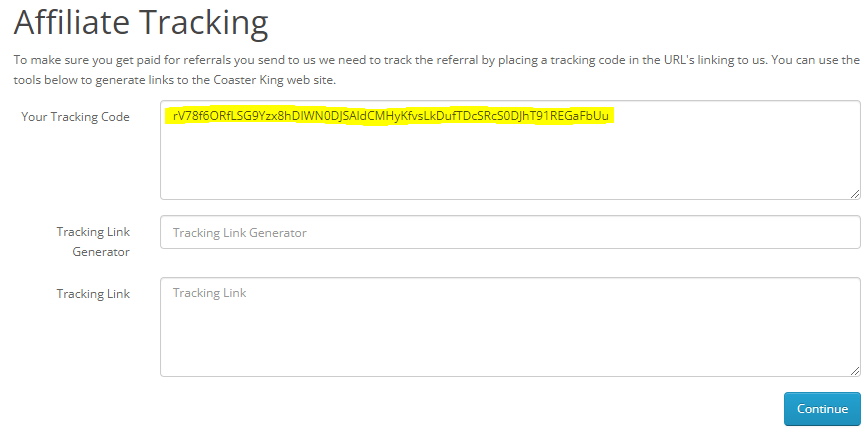This screenshot has height=441, width=868.
Task: Grab the Tracking Link textarea resize handle
Action: click(x=855, y=371)
